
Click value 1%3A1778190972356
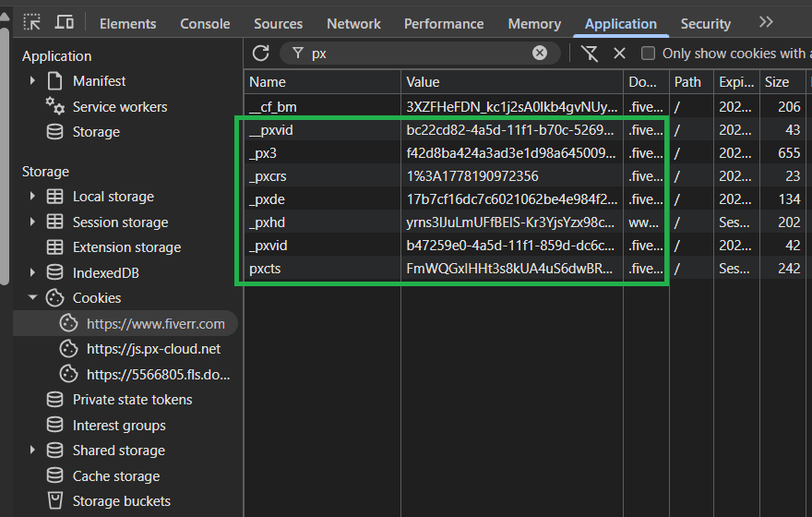coord(472,176)
